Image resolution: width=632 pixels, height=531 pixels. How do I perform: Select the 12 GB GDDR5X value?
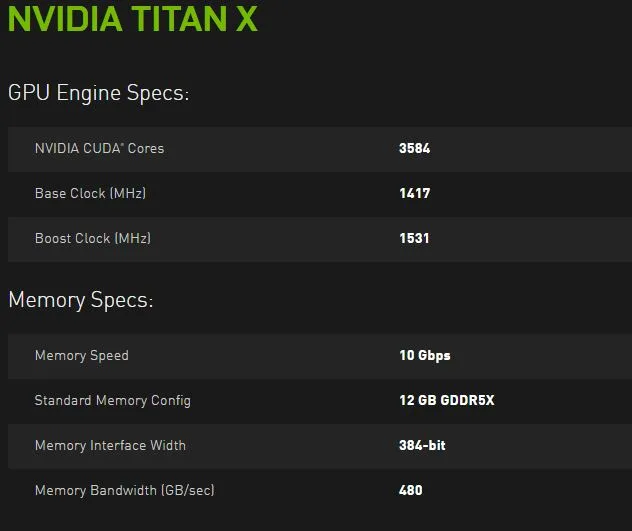[446, 400]
